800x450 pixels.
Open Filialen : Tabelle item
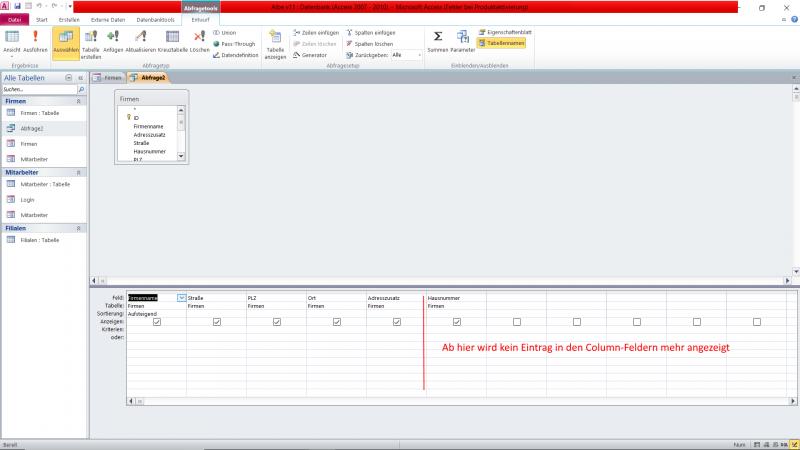(x=44, y=240)
